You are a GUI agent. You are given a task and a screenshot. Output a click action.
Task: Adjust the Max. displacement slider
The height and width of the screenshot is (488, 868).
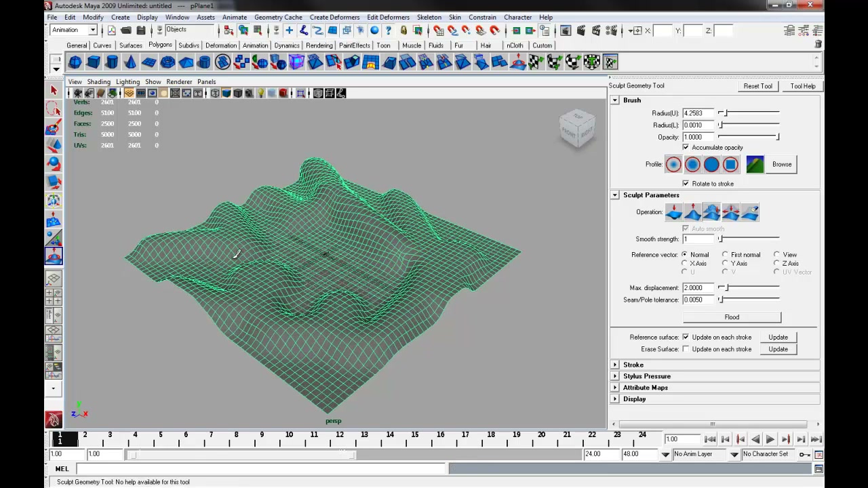point(749,288)
